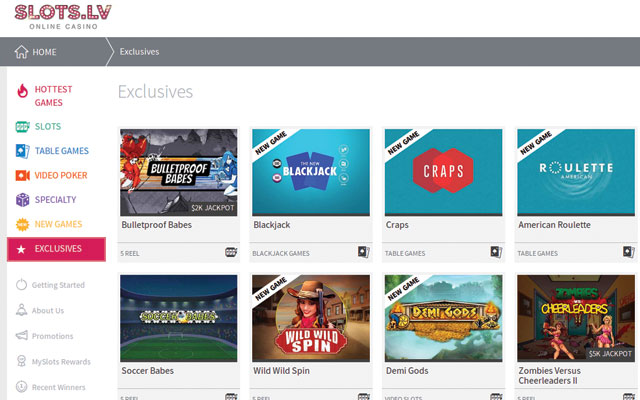Viewport: 640px width, 400px height.
Task: Open the Getting Started link
Action: (x=58, y=285)
